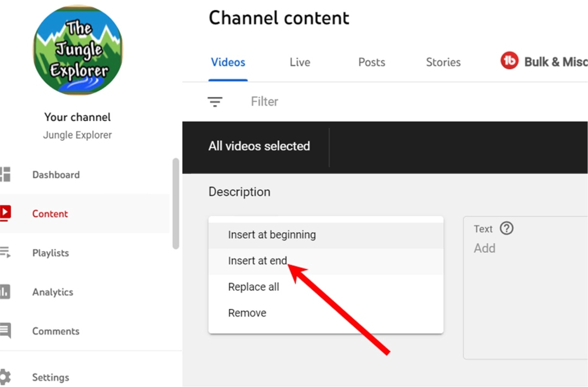Click the Settings gear icon

click(5, 377)
